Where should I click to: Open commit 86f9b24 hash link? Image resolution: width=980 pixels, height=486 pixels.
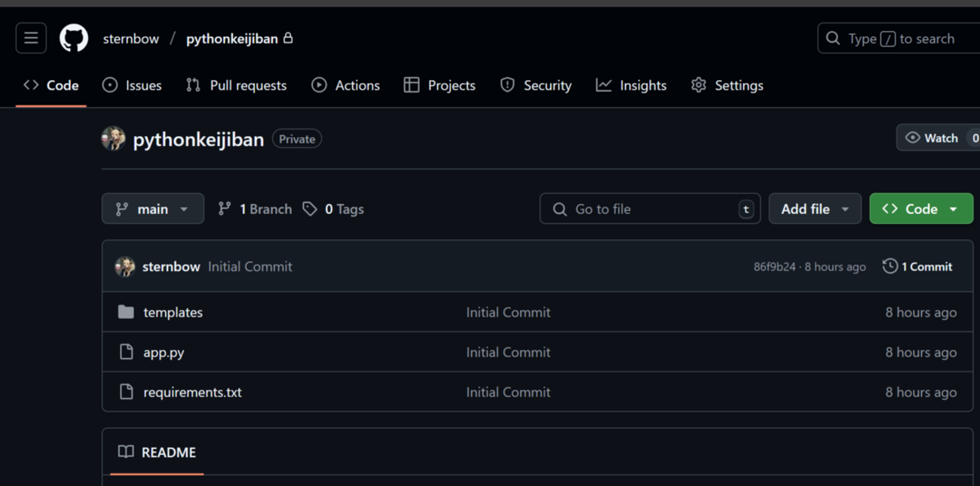[774, 267]
